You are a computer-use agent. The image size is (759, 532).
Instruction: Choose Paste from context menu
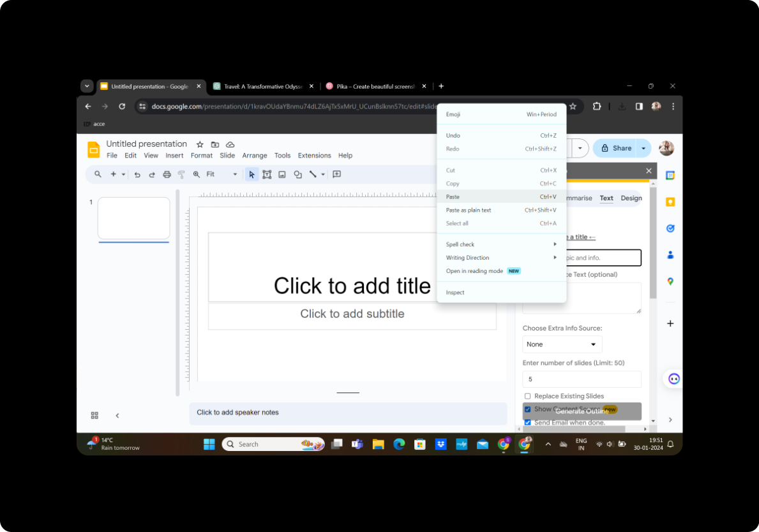click(501, 197)
